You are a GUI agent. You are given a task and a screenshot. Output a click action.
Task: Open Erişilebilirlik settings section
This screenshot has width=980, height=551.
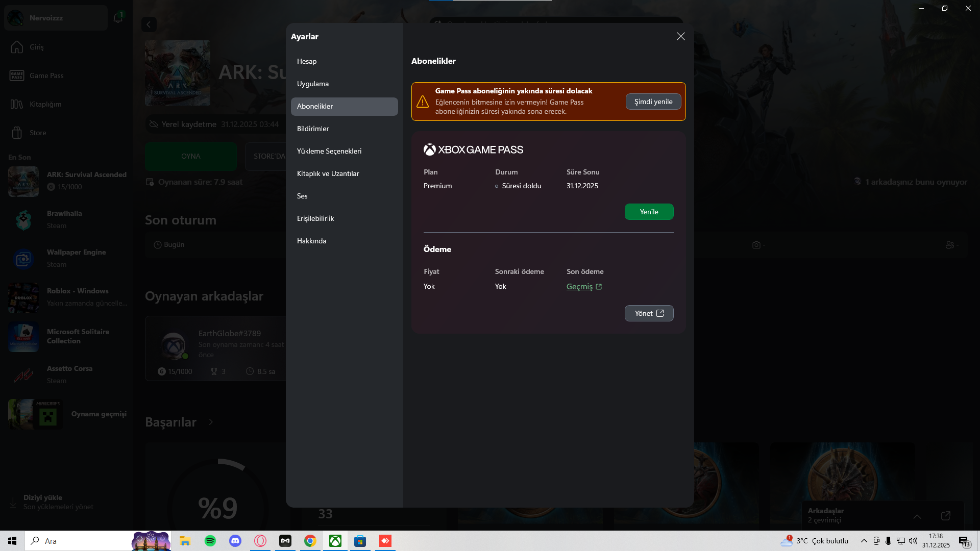[345, 218]
